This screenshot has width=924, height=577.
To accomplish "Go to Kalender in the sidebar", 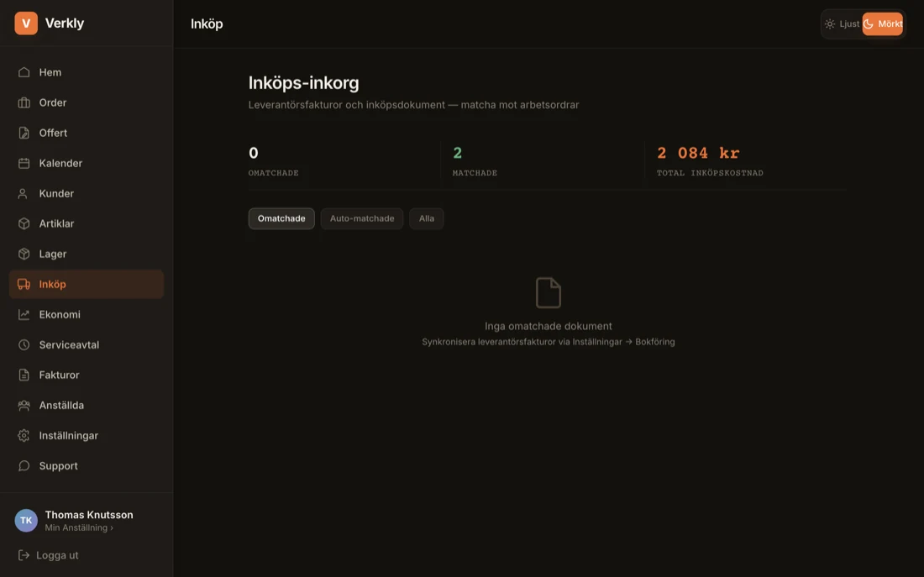I will [x=87, y=163].
